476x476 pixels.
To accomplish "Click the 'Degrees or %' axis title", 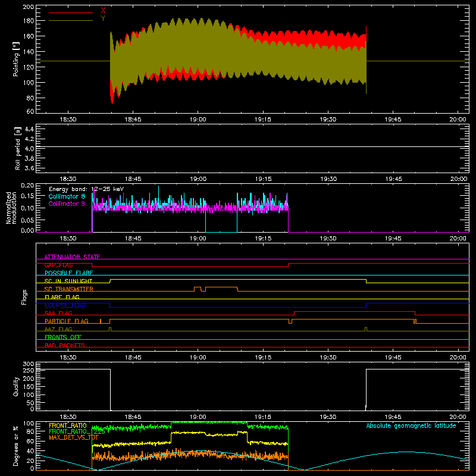I will (16, 446).
